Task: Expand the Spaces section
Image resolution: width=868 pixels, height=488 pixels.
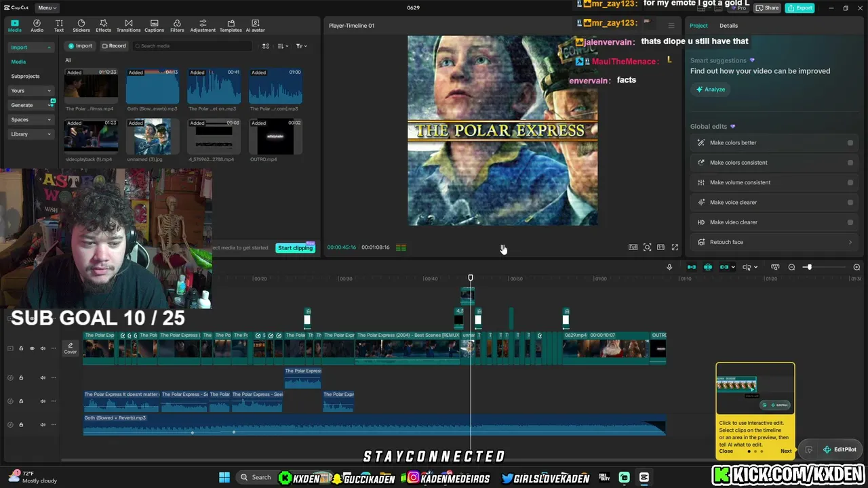Action: pyautogui.click(x=49, y=120)
